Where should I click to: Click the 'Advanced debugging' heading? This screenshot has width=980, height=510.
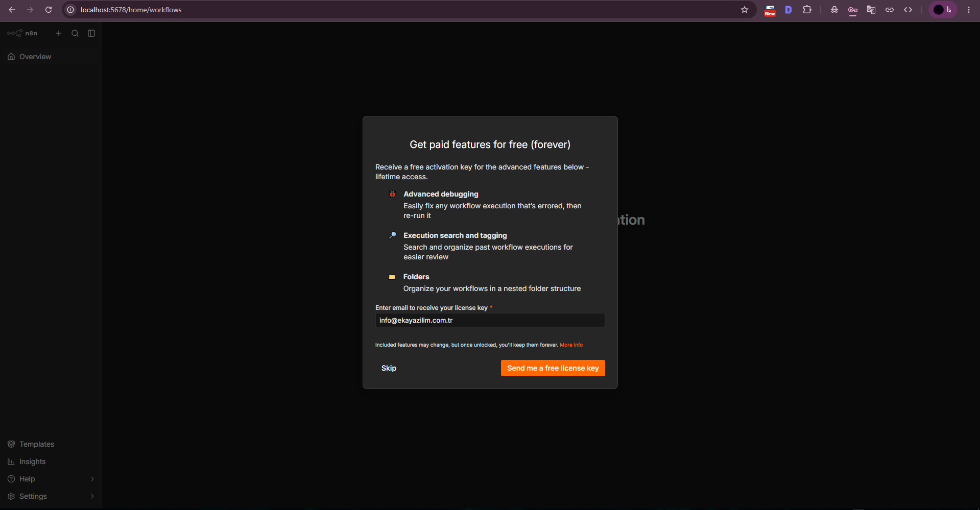441,194
